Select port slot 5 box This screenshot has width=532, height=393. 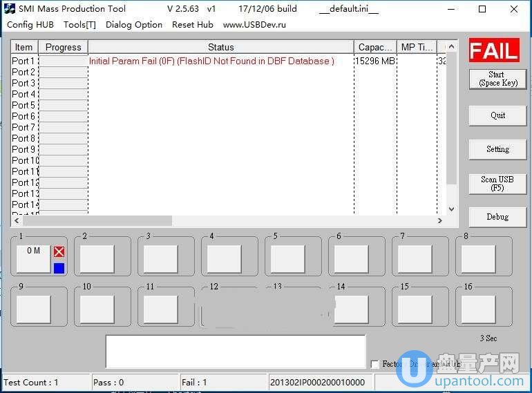[287, 259]
